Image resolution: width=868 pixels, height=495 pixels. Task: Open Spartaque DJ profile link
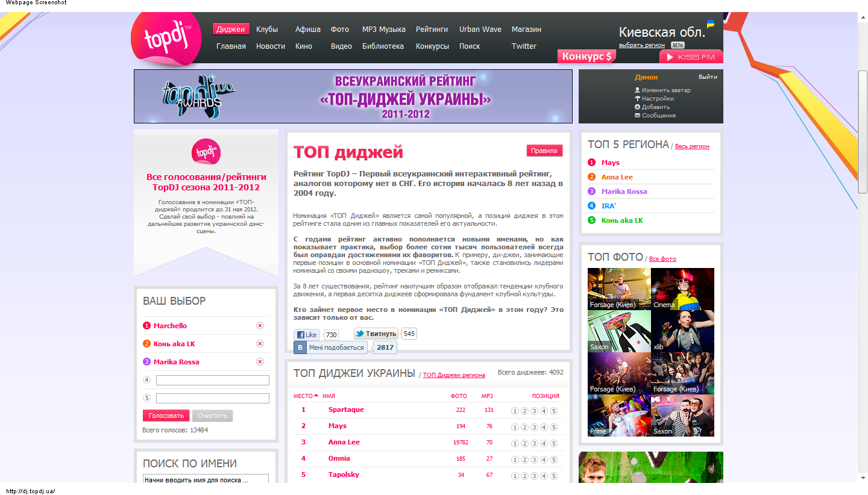point(346,409)
